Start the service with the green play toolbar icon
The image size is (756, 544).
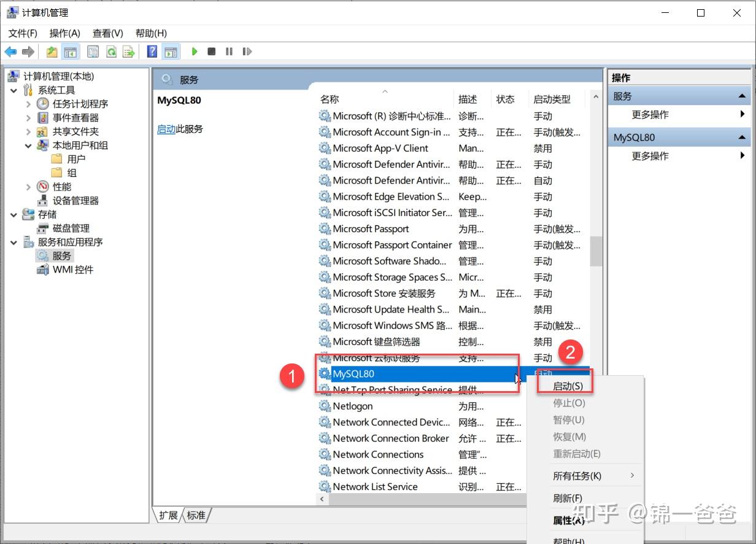[195, 51]
